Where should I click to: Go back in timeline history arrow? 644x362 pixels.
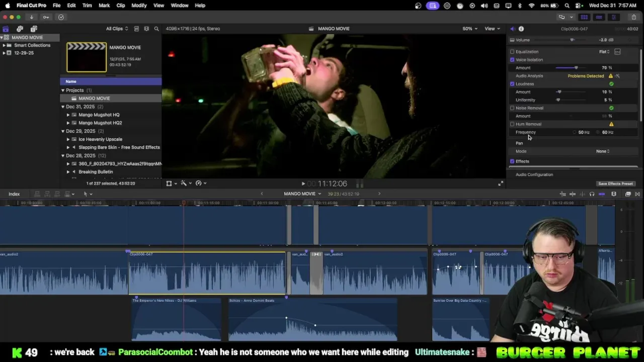(262, 194)
